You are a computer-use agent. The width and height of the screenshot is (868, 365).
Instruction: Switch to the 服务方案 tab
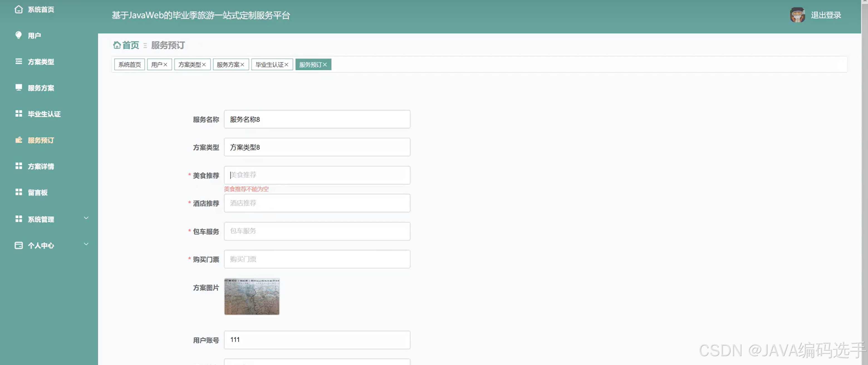tap(228, 65)
